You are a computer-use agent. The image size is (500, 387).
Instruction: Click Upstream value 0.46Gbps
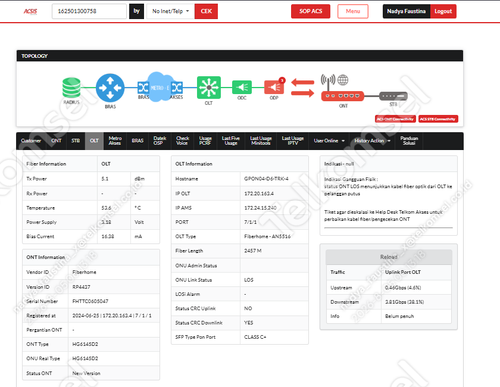(x=403, y=288)
